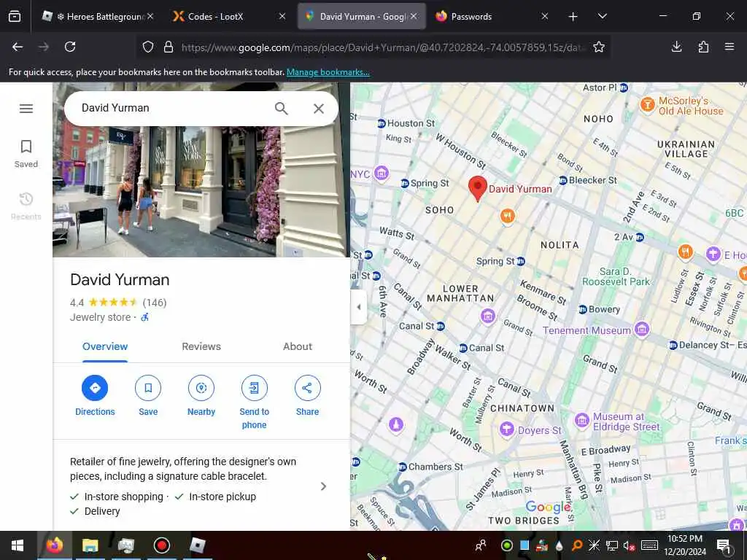Click the Doyers St marker
The image size is (747, 560).
pyautogui.click(x=506, y=429)
